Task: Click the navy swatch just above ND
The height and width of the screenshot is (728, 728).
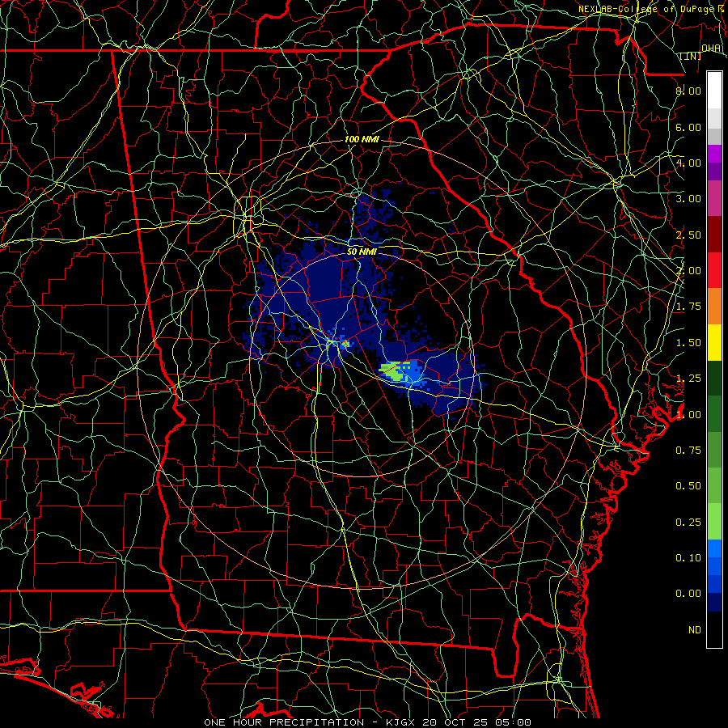Action: (714, 603)
